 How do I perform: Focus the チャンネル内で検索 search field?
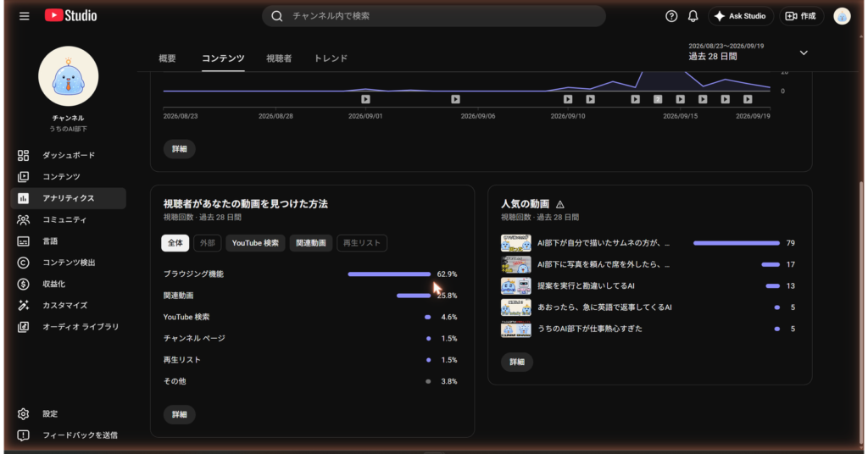click(x=434, y=16)
